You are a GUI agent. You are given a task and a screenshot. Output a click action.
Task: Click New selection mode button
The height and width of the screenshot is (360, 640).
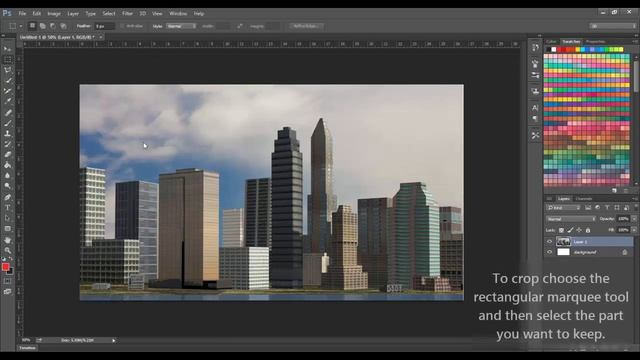point(32,26)
